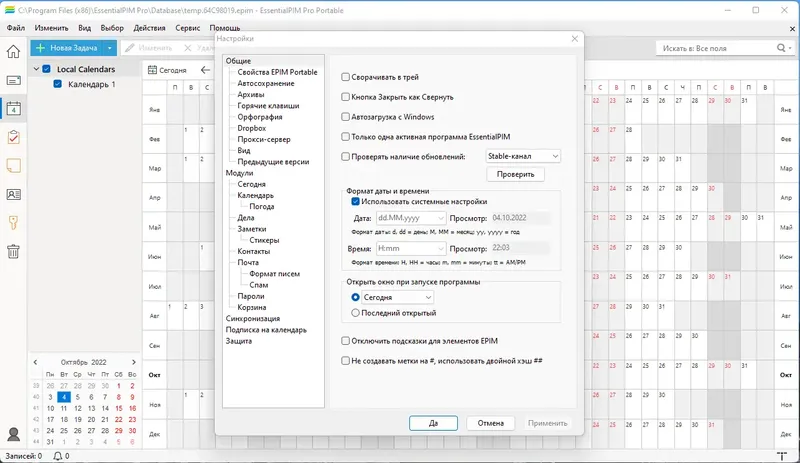Image resolution: width=800 pixels, height=463 pixels.
Task: Click the Да button
Action: [x=433, y=423]
